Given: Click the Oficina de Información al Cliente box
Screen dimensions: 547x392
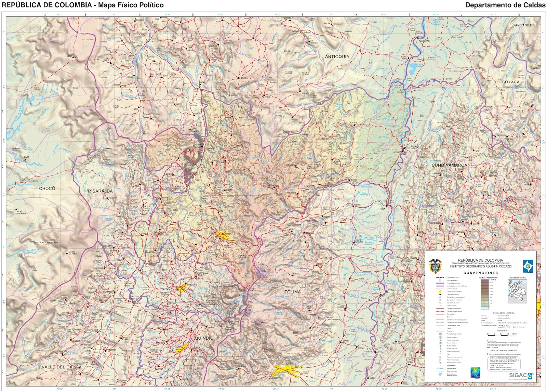Looking at the screenshot, I should (504, 363).
